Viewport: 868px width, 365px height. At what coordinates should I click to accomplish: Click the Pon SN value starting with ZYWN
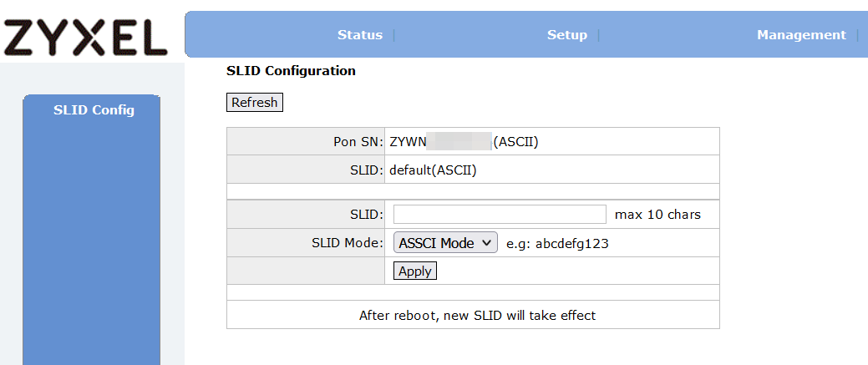[x=464, y=142]
